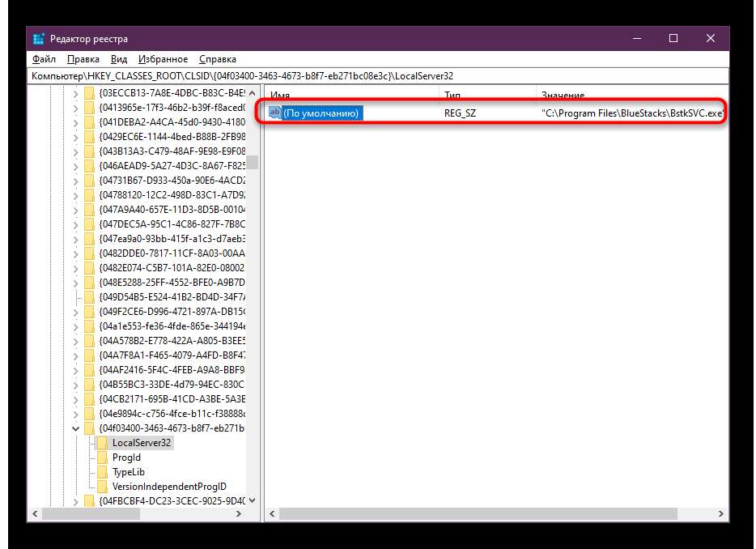The width and height of the screenshot is (756, 549).
Task: Click folder icon of {047DEC5A-95C1-4C86 key
Action: tap(89, 224)
